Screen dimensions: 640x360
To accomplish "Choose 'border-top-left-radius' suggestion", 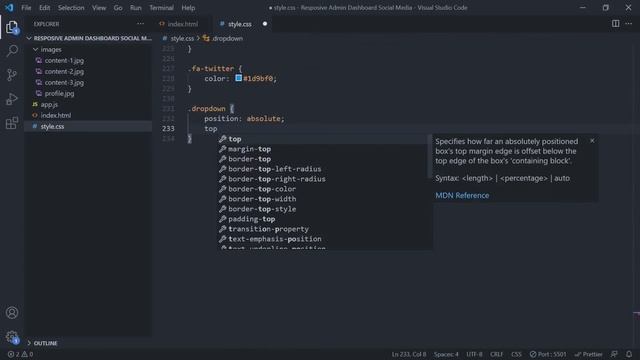I will (322, 169).
